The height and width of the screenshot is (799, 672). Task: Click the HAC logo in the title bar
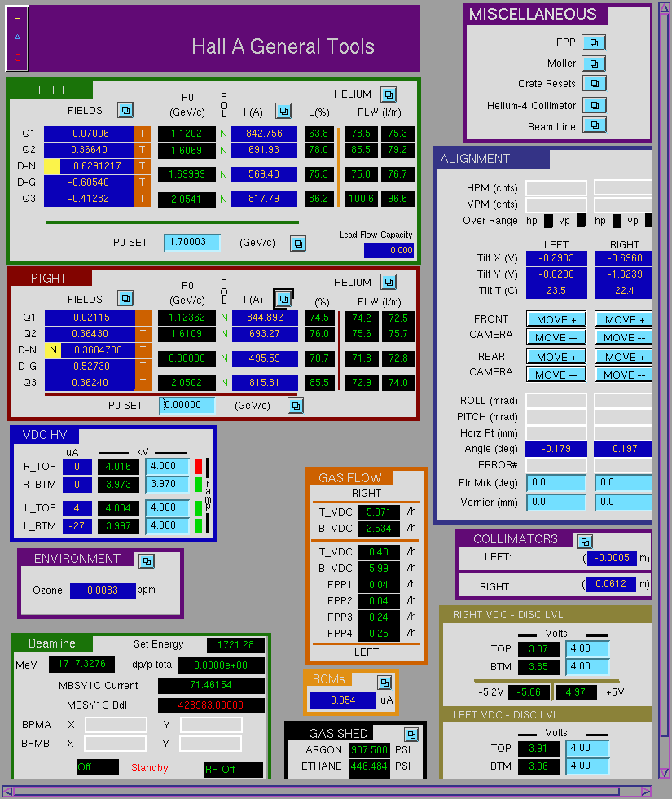tap(17, 38)
